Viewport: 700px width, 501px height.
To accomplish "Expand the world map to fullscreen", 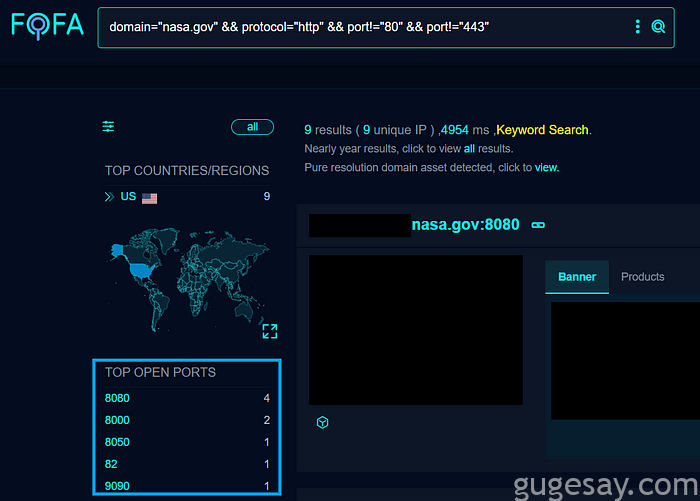I will point(270,331).
